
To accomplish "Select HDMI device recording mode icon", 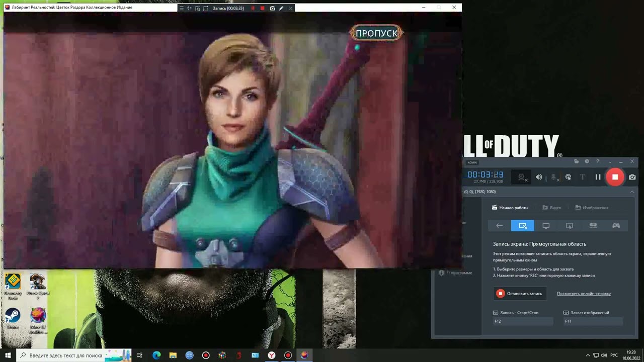I will 593,226.
